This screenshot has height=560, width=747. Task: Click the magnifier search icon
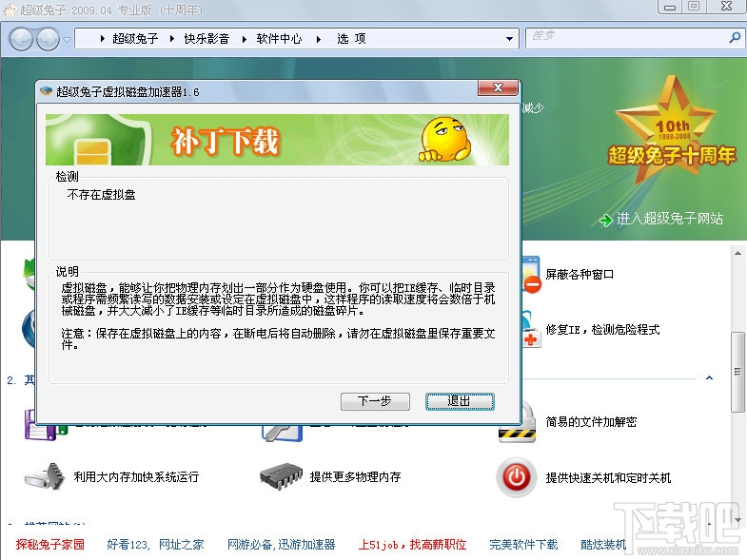(x=735, y=38)
